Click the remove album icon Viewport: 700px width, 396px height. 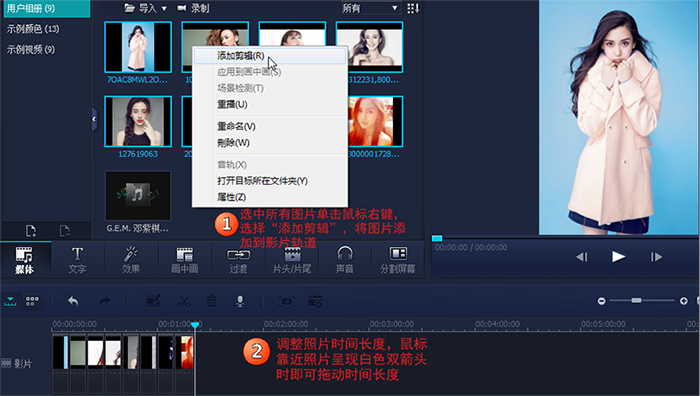pos(65,231)
